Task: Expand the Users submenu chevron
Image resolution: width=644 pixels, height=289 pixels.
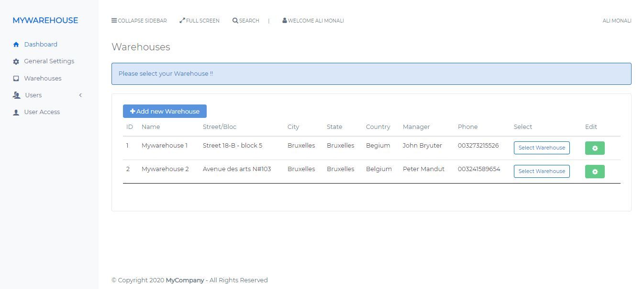Action: tap(80, 95)
